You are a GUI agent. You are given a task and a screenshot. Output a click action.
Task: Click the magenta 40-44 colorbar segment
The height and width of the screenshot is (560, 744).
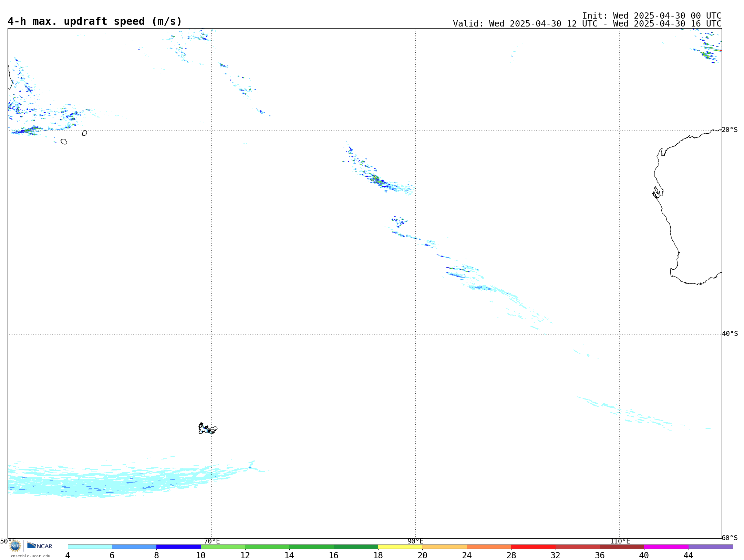tap(666, 547)
